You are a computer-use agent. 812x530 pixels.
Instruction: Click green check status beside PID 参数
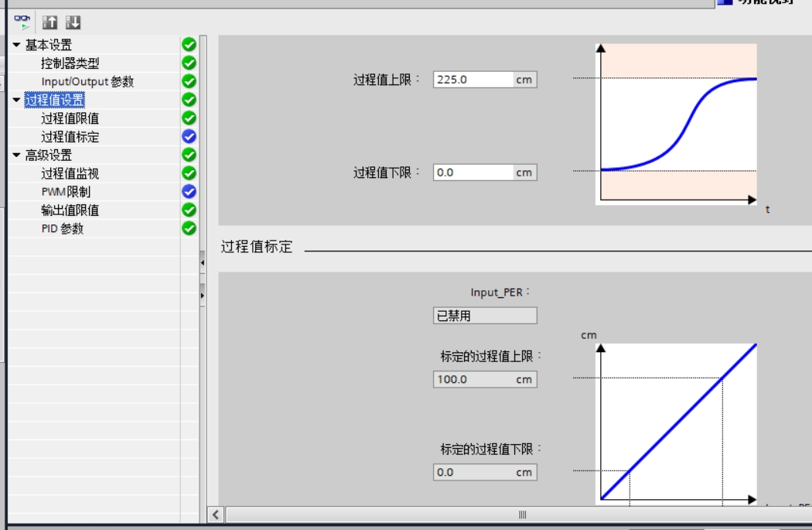pos(189,228)
